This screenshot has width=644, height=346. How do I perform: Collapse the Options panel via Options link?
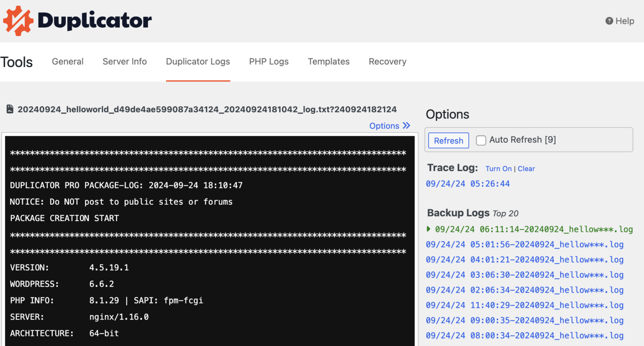(384, 126)
